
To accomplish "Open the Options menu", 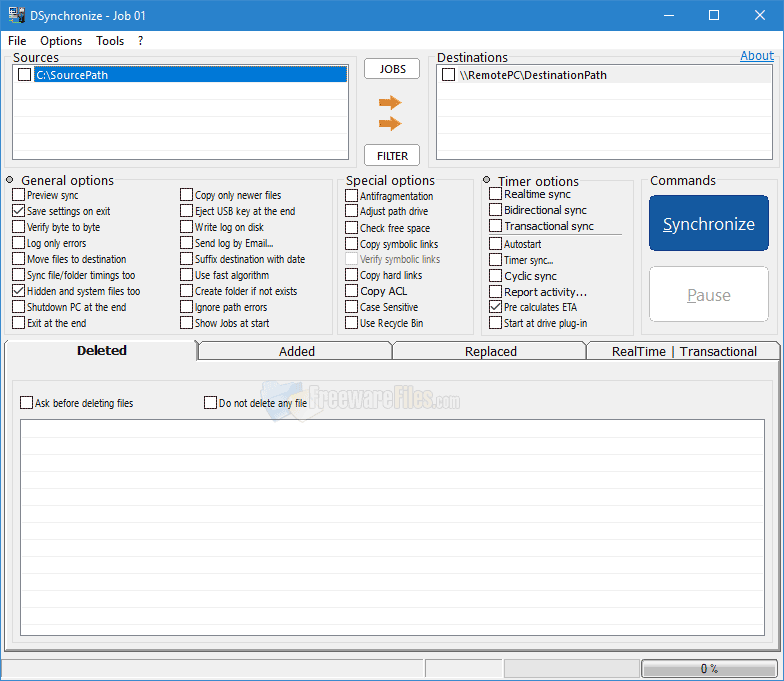I will point(61,40).
